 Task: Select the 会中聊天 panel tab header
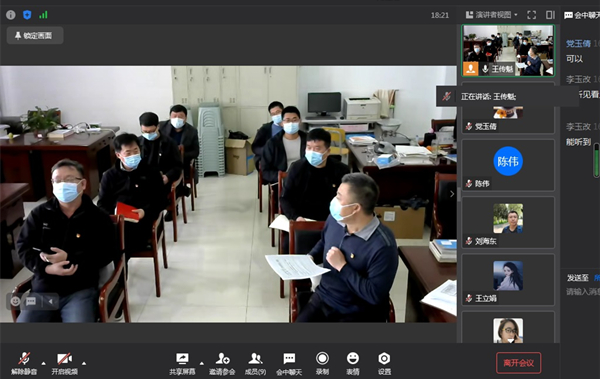tap(582, 15)
